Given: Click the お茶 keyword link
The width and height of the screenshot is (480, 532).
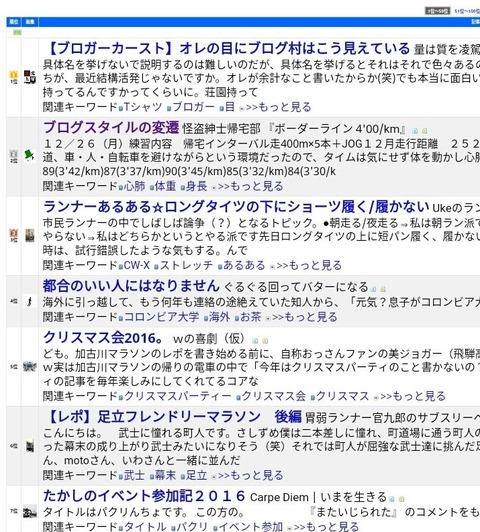Looking at the screenshot, I should (250, 317).
